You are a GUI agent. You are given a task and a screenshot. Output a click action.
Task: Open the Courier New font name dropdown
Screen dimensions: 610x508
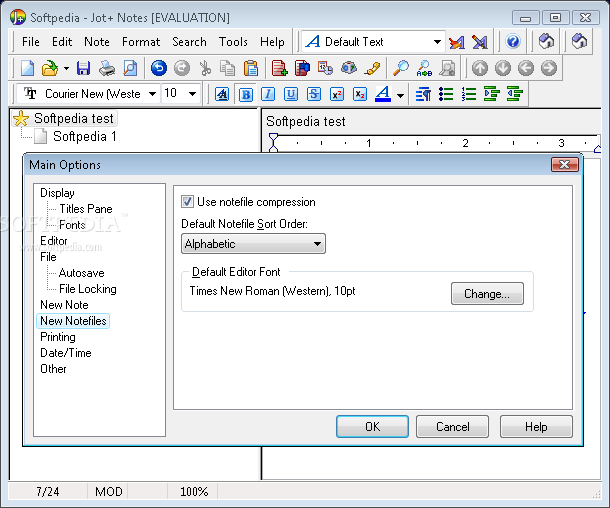click(x=152, y=94)
